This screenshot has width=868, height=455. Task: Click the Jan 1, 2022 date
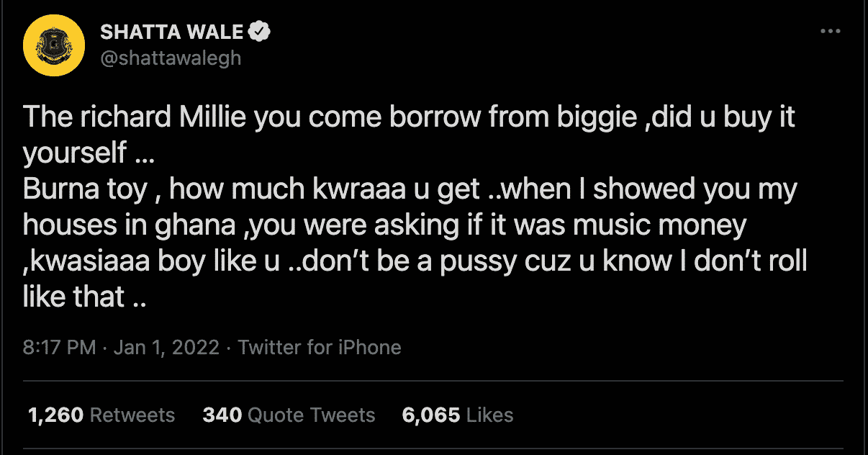(166, 348)
